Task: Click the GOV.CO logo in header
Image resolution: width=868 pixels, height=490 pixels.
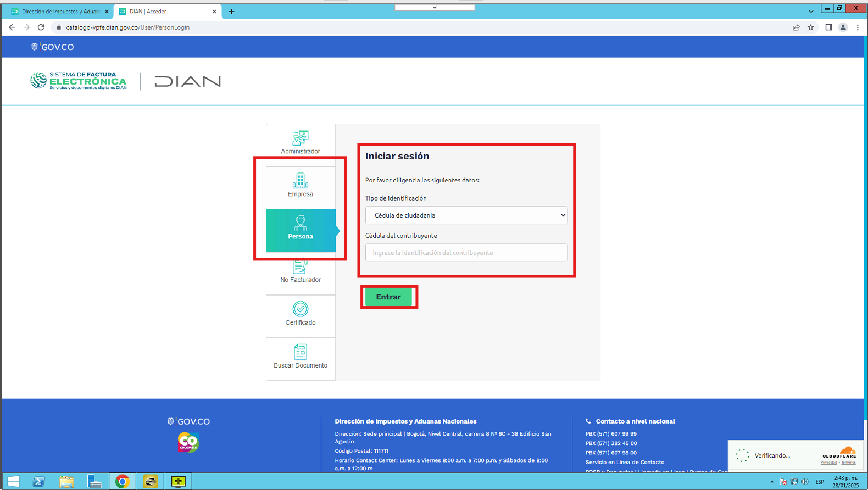Action: pyautogui.click(x=53, y=47)
